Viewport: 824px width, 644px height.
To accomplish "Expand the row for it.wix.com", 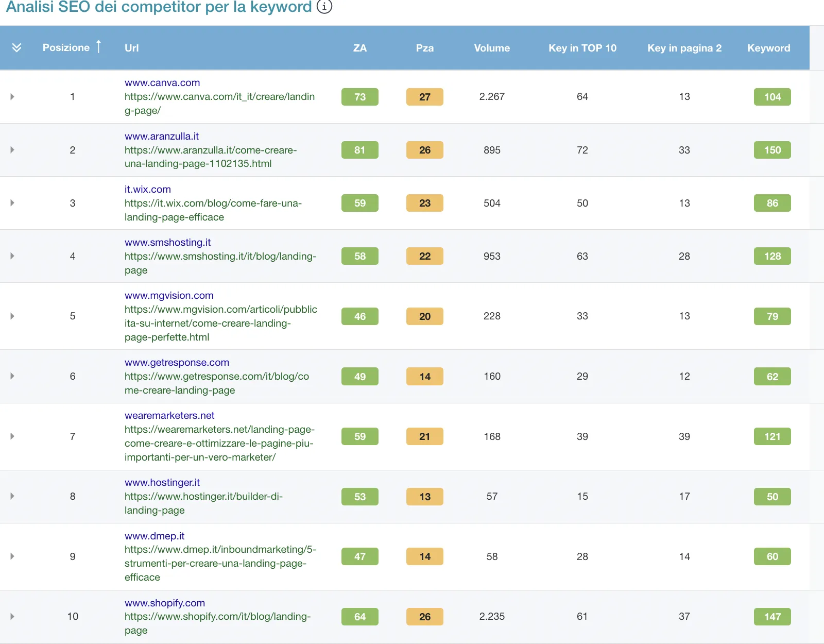I will [x=12, y=203].
